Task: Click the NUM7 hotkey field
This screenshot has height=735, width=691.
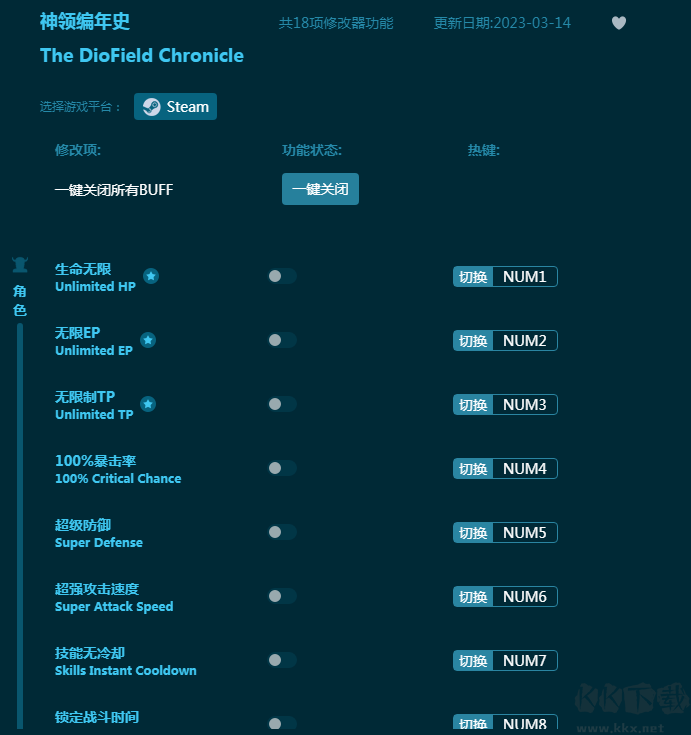Action: tap(524, 661)
